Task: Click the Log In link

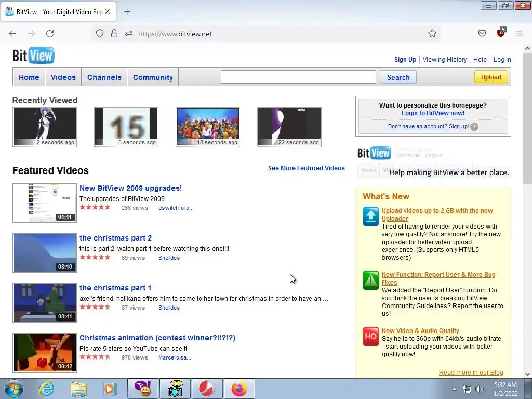Action: pos(502,60)
